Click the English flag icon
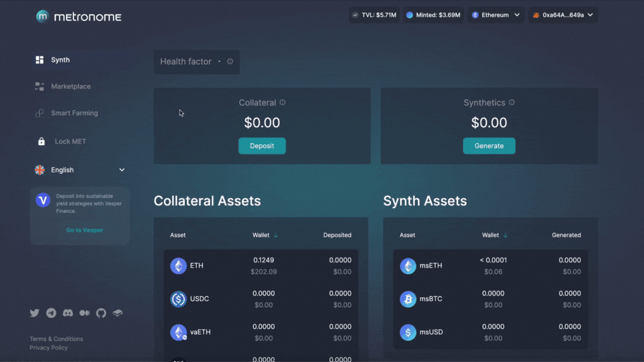Image resolution: width=644 pixels, height=362 pixels. 40,170
